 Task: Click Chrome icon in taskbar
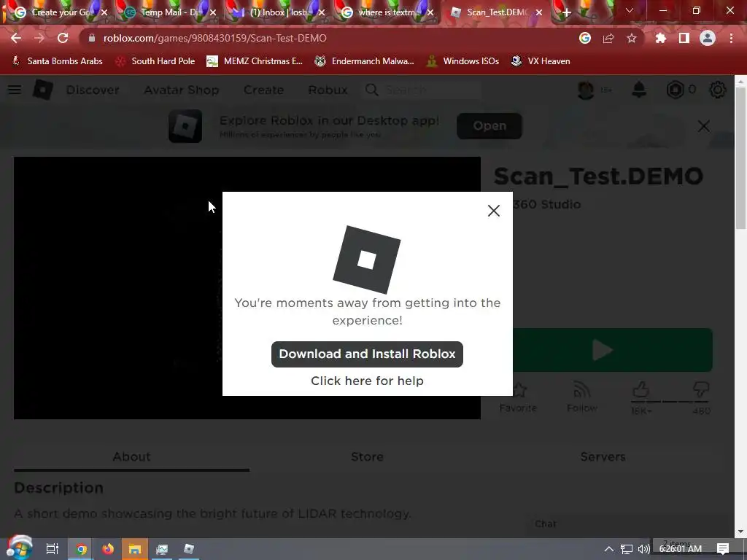coord(81,549)
